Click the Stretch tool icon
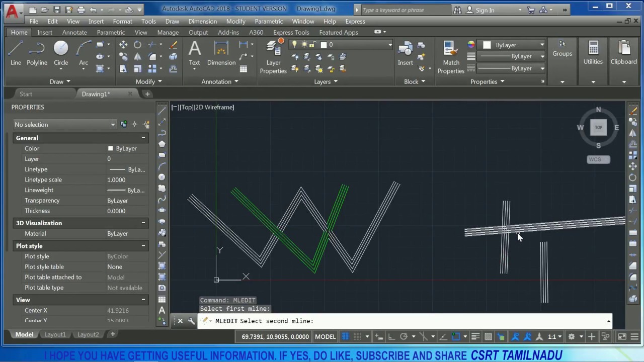The width and height of the screenshot is (644, 362). (x=123, y=69)
